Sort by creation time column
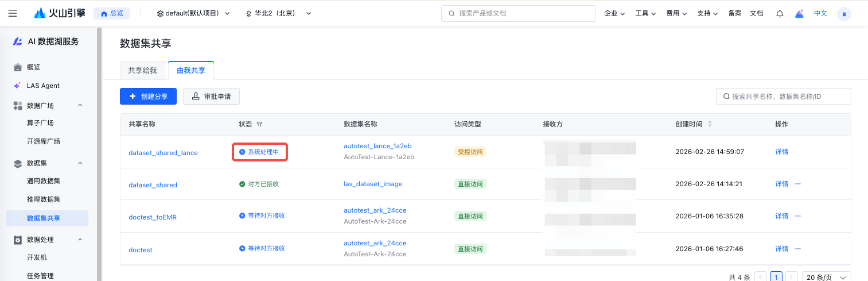This screenshot has width=868, height=281. tap(710, 124)
